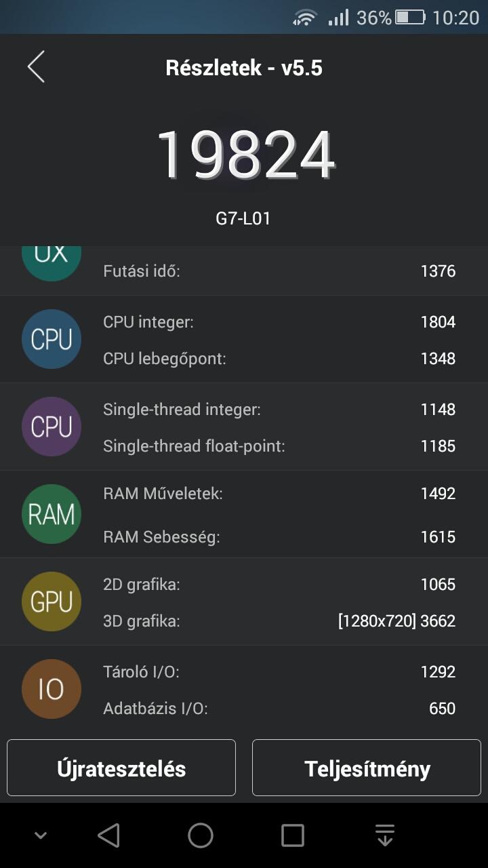Viewport: 488px width, 868px height.
Task: Click the Újratesztelés button
Action: coord(121,768)
